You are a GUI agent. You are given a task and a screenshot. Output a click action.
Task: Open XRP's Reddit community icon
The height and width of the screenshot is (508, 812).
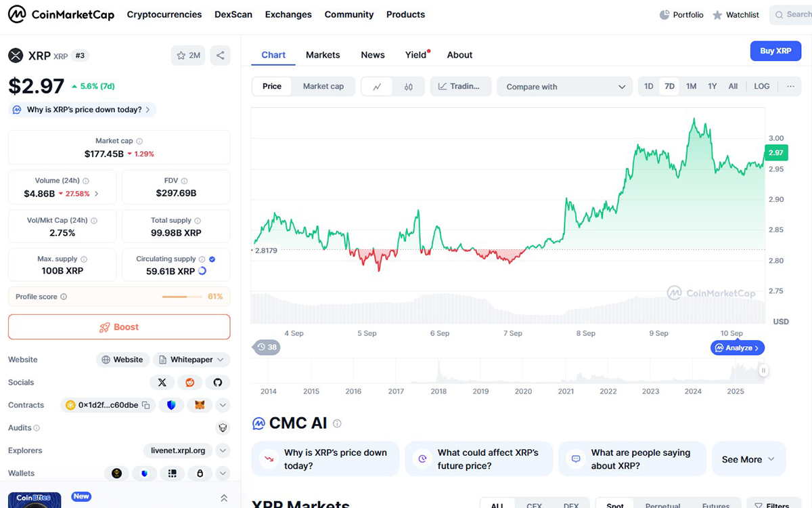[189, 382]
